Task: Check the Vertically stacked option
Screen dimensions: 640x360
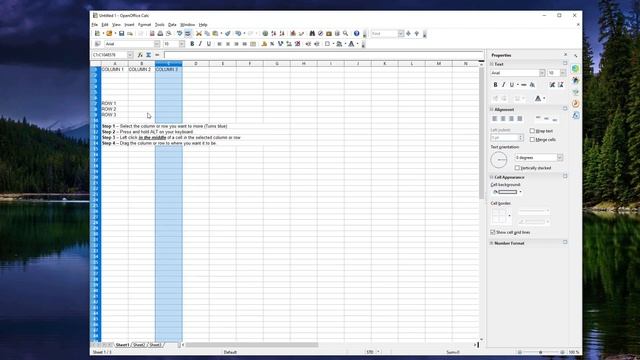Action: coord(517,168)
